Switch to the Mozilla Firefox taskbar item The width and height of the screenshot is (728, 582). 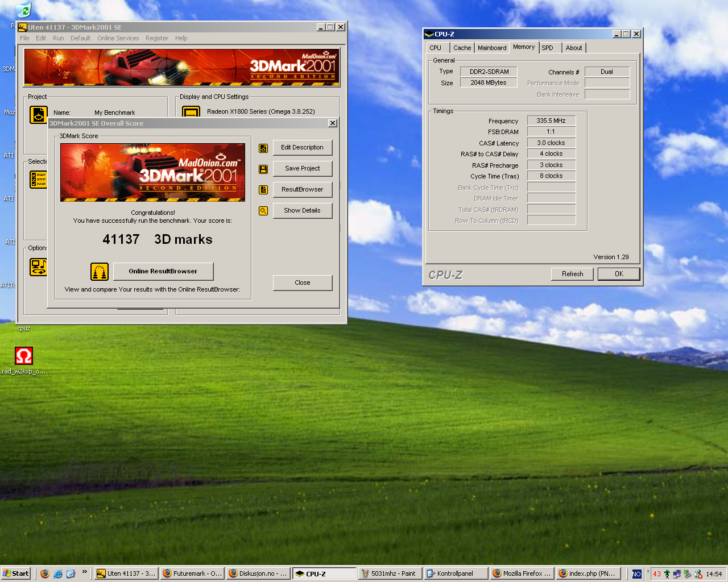pos(522,573)
